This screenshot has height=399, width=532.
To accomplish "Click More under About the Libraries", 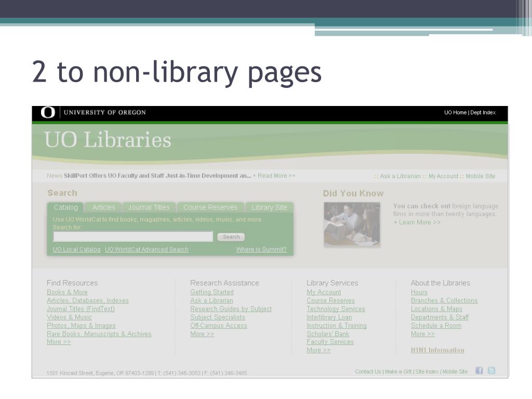I will (423, 334).
